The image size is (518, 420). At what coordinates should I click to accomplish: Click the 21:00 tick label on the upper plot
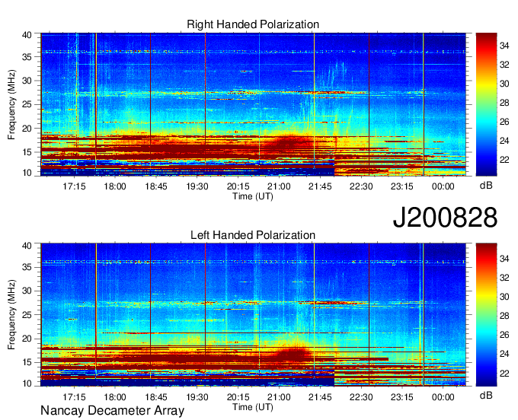(x=279, y=186)
